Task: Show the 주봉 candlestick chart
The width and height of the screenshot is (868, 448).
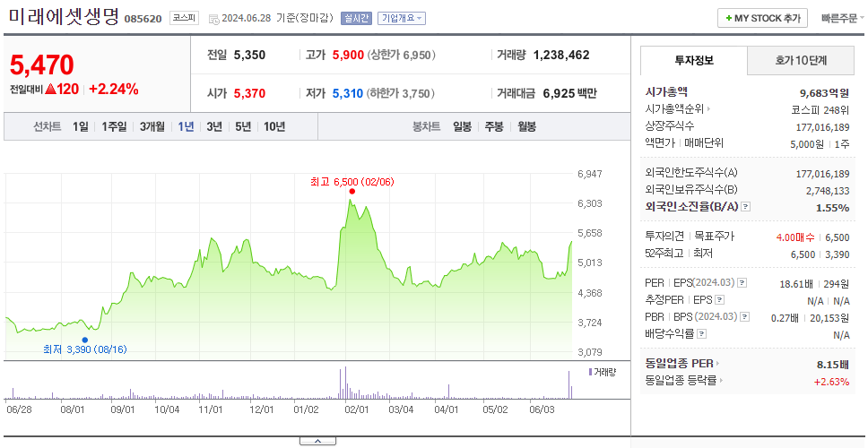Action: [x=494, y=126]
